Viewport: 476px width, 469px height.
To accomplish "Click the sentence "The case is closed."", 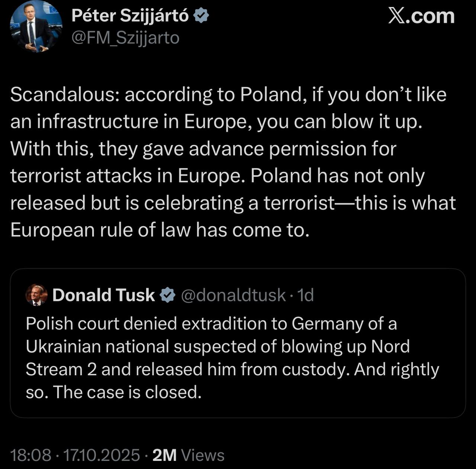I will click(127, 392).
